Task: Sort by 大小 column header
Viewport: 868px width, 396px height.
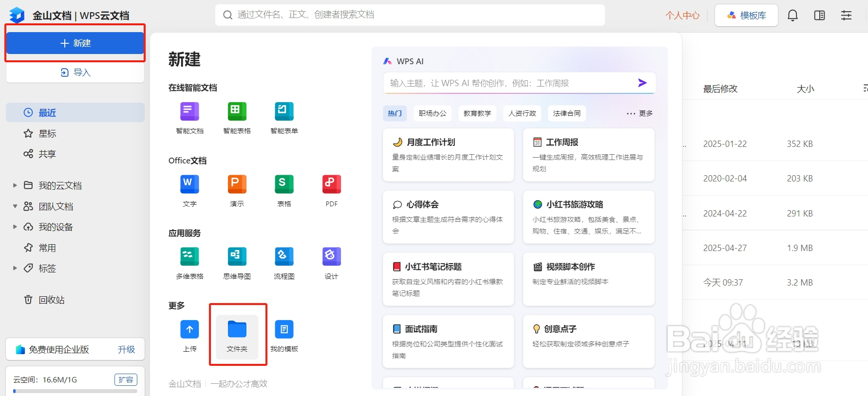Action: [805, 89]
